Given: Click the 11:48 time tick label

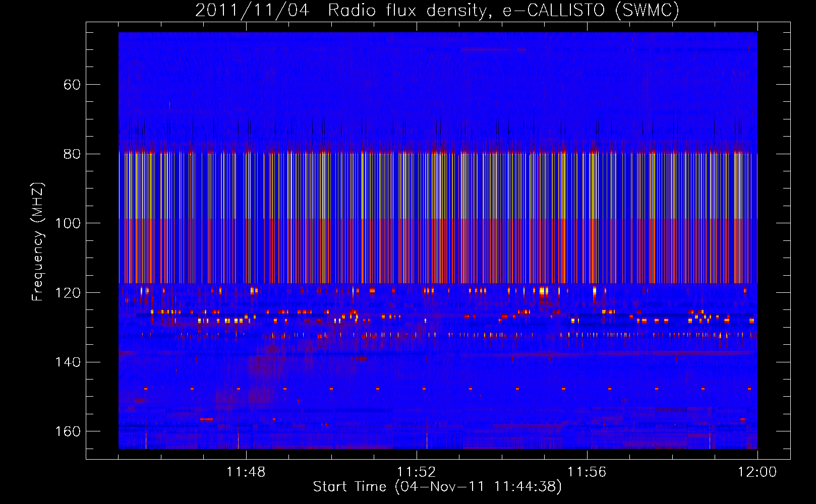Looking at the screenshot, I should pos(246,472).
